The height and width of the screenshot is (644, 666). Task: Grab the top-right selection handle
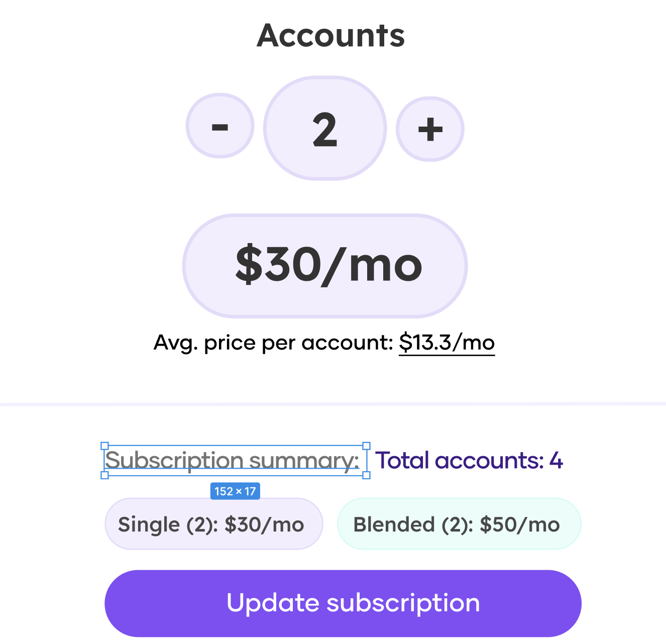(367, 446)
